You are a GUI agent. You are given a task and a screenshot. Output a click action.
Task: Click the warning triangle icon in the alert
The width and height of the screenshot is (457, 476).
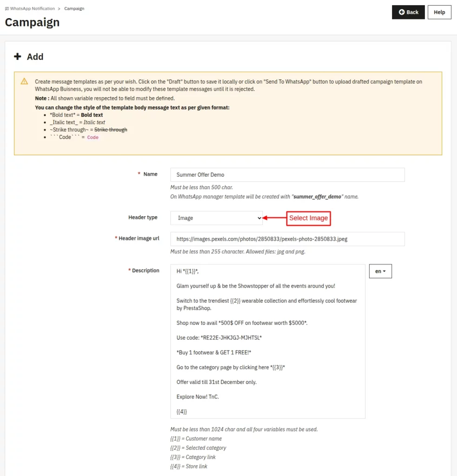click(x=24, y=81)
